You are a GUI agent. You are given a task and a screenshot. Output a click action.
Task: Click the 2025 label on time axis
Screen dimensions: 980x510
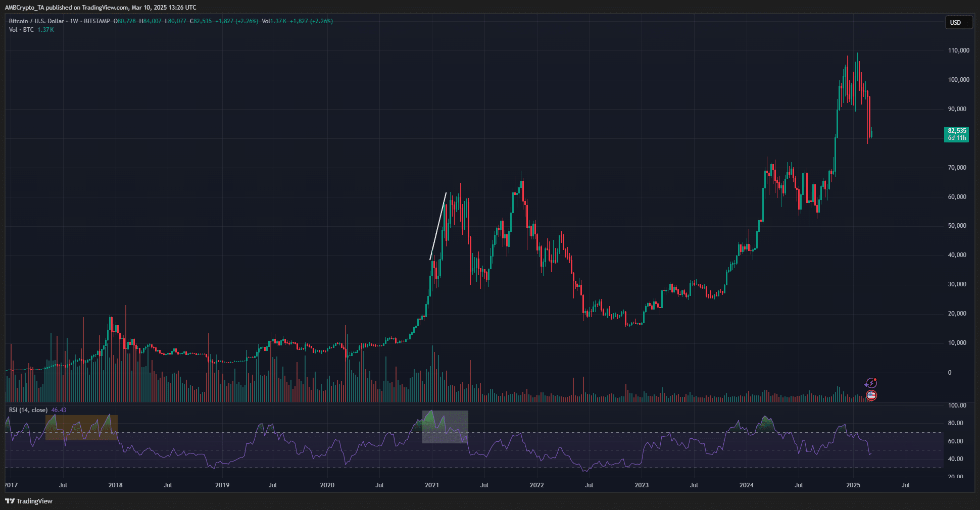(x=853, y=485)
